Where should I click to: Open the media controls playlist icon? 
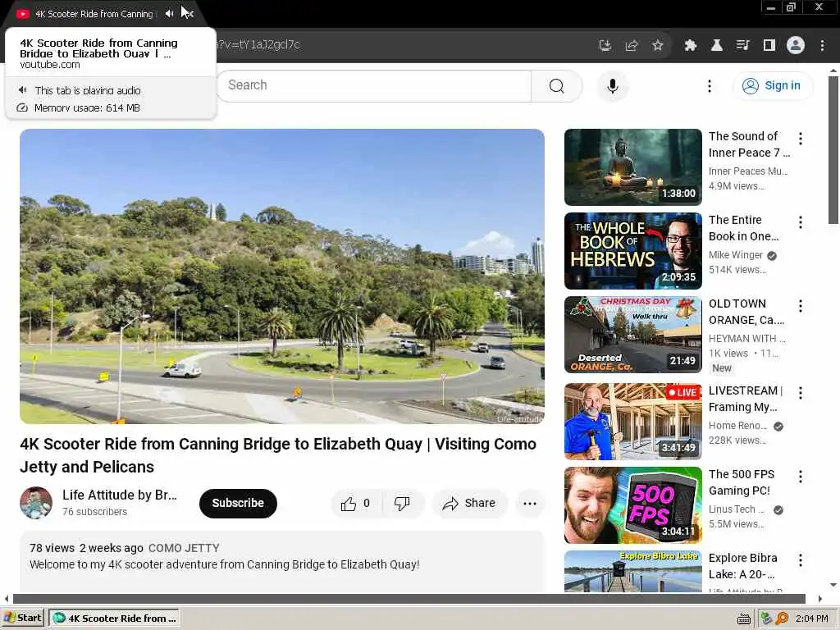click(743, 46)
